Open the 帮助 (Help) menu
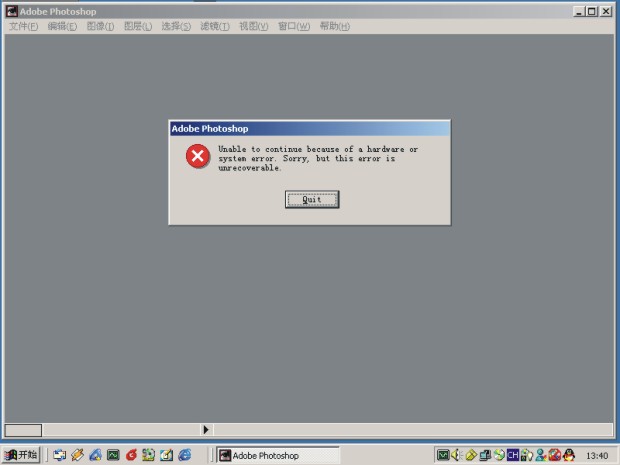The width and height of the screenshot is (620, 465). pyautogui.click(x=334, y=26)
